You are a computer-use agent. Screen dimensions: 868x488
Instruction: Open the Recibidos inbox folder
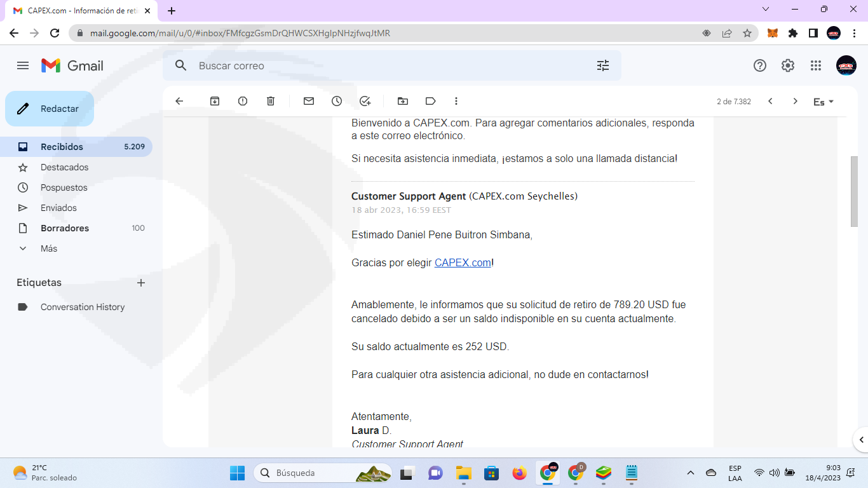(76, 147)
